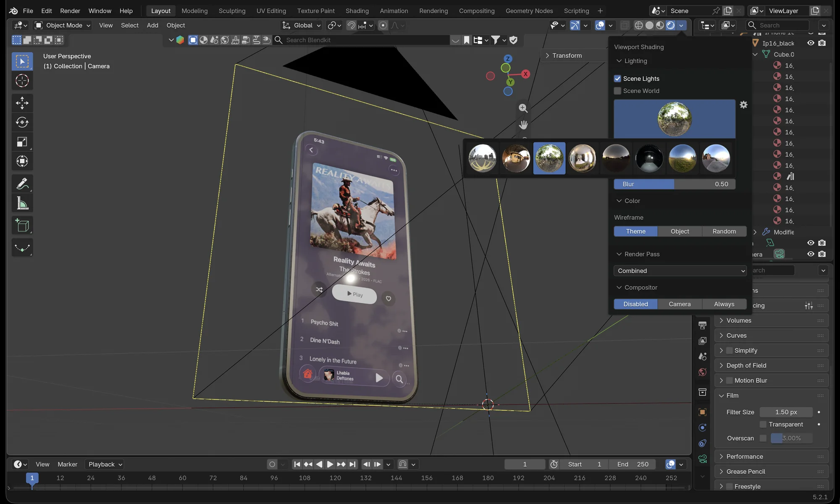
Task: Open the Global transform orientation dropdown
Action: [x=301, y=25]
